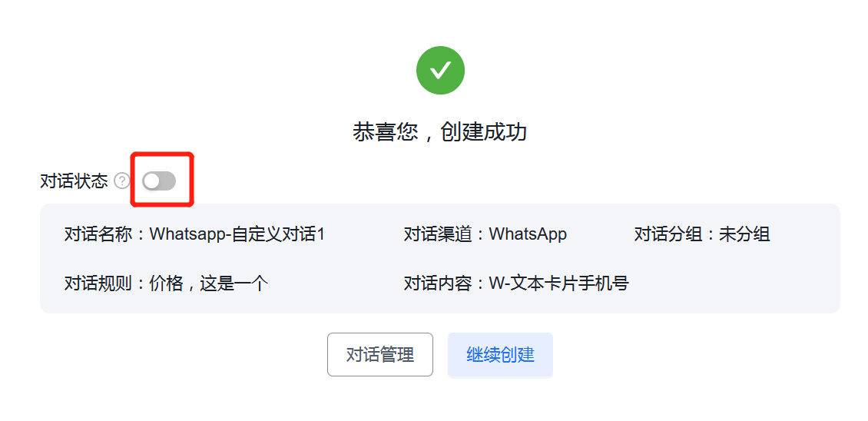This screenshot has height=421, width=868.
Task: Click the question mark help icon beside 对话状态
Action: pyautogui.click(x=122, y=181)
